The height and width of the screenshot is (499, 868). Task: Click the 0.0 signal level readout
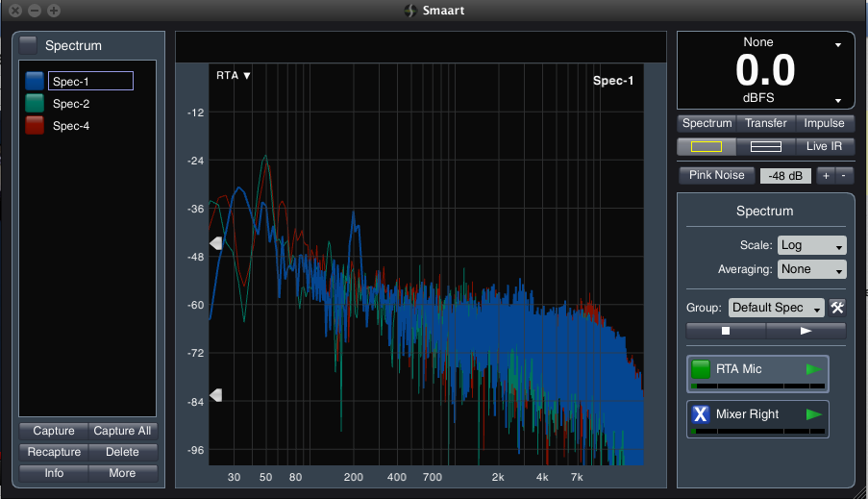(765, 70)
